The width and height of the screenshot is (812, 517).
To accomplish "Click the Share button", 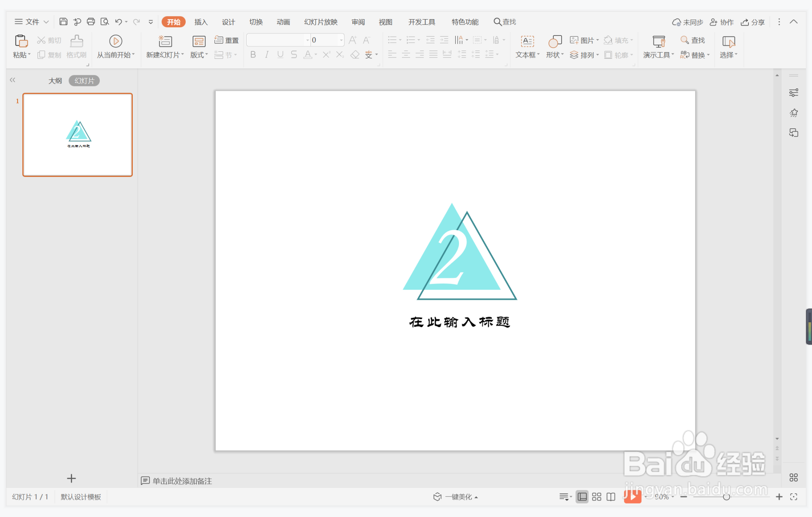I will 753,22.
